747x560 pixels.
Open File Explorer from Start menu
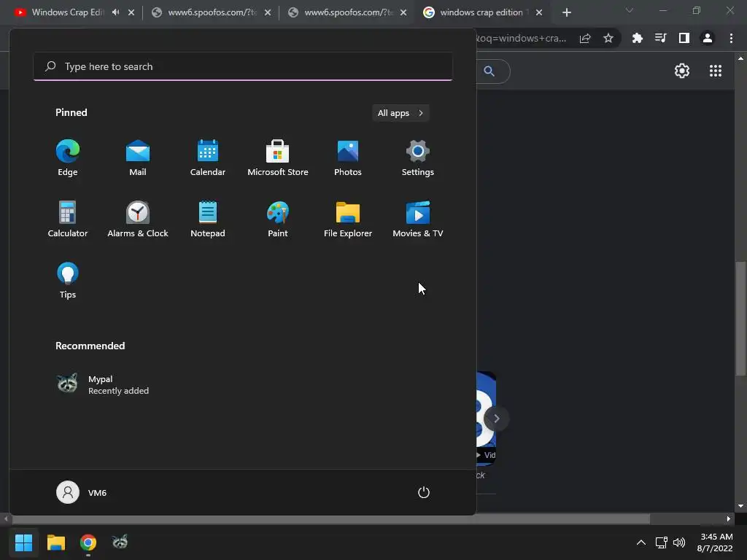(348, 219)
